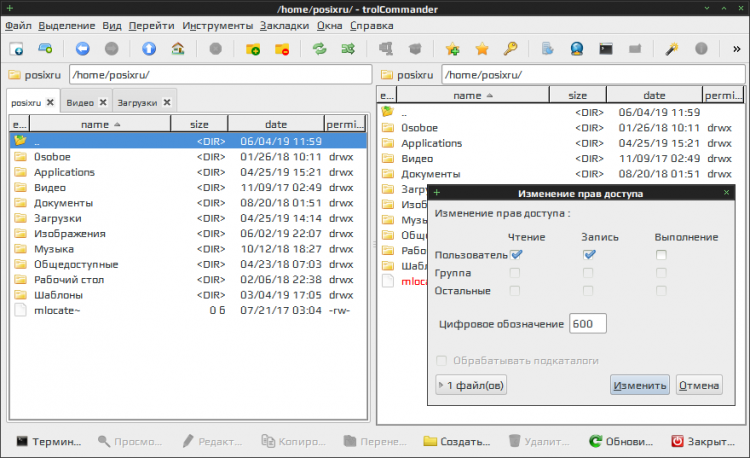Screen dimensions: 750x458
Task: Switch to the Загрузки tab
Action: 137,102
